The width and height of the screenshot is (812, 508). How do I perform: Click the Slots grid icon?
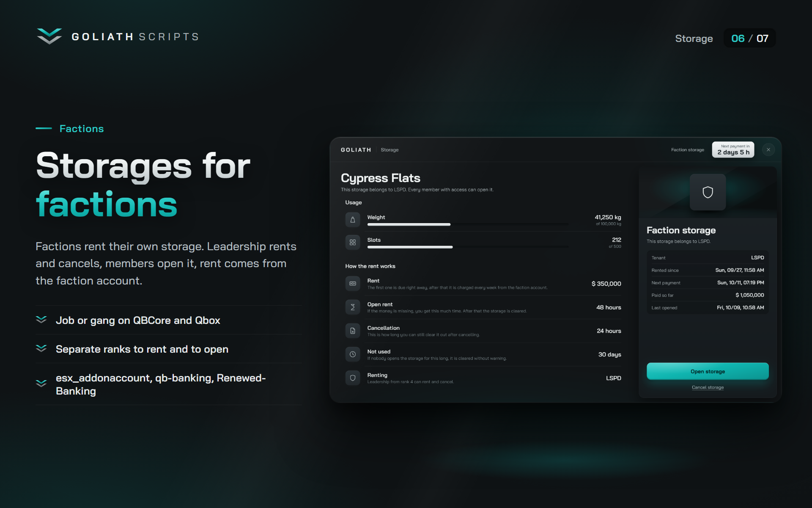tap(353, 242)
